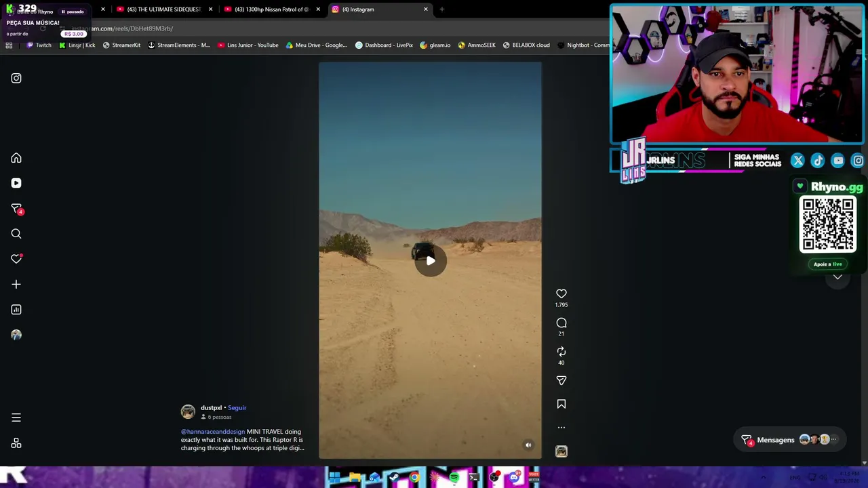Open the browser apps grid in bookmarks bar
This screenshot has width=868, height=488.
(x=9, y=45)
